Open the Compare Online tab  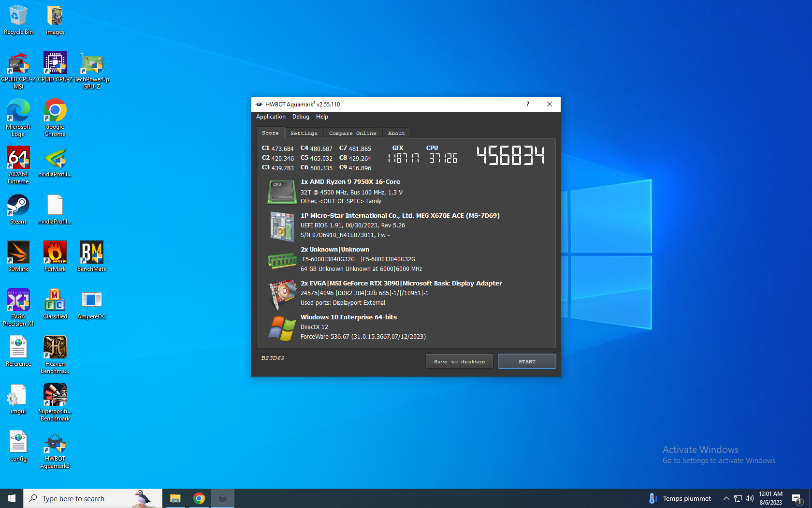point(352,133)
